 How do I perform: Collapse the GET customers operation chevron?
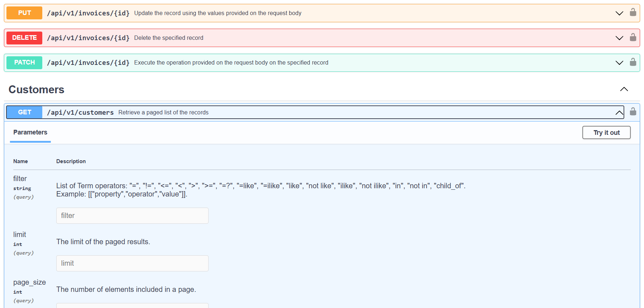pyautogui.click(x=619, y=113)
